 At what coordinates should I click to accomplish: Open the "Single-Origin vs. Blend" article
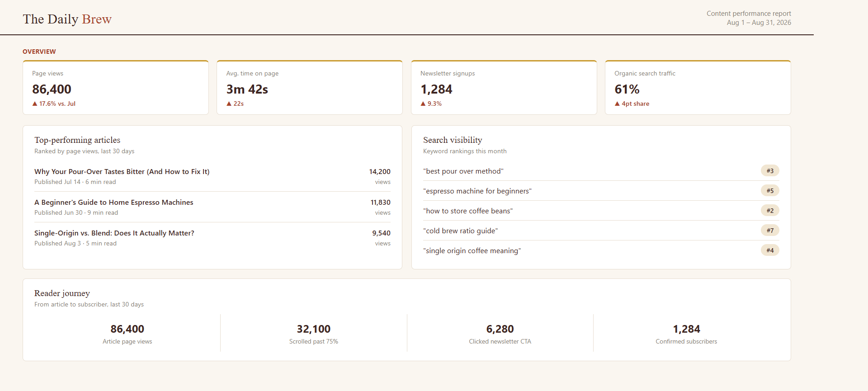point(114,233)
